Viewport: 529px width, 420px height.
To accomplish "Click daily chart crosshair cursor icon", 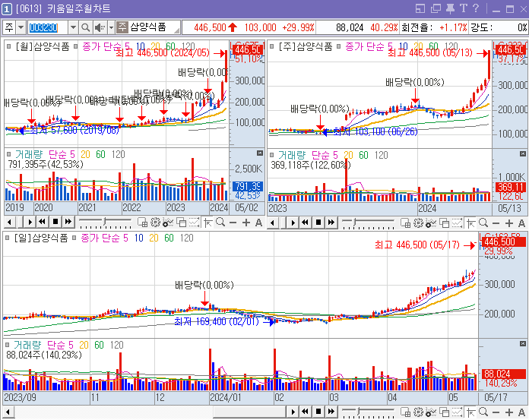I will (x=471, y=412).
